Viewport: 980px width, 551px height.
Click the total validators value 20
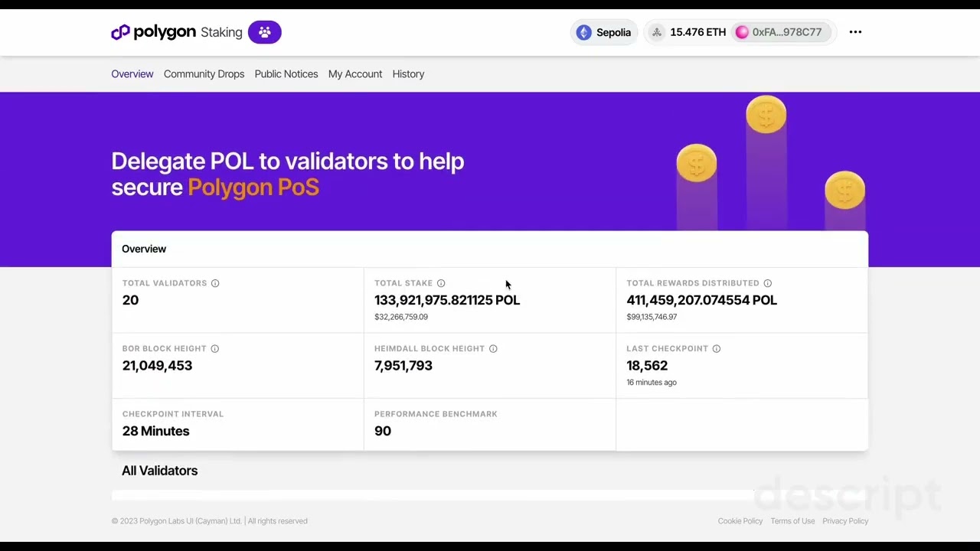tap(130, 300)
